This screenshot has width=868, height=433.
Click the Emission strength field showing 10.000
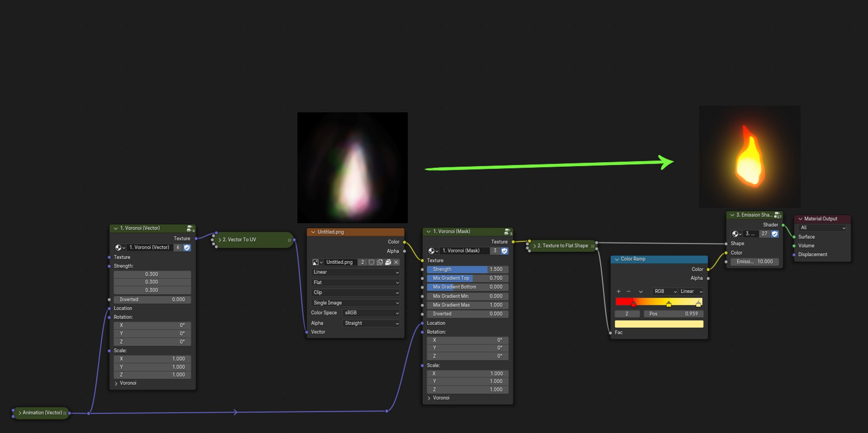(755, 262)
